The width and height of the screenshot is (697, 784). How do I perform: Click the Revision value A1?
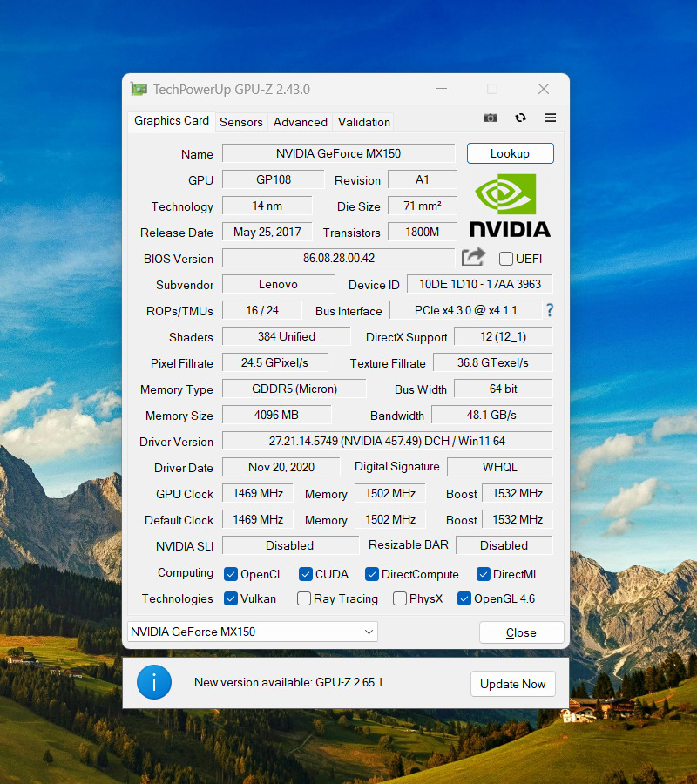422,179
